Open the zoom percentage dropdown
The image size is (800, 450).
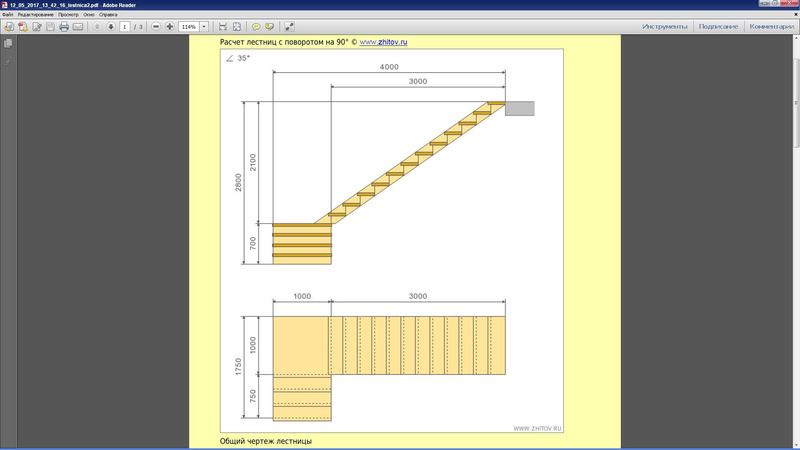point(205,26)
